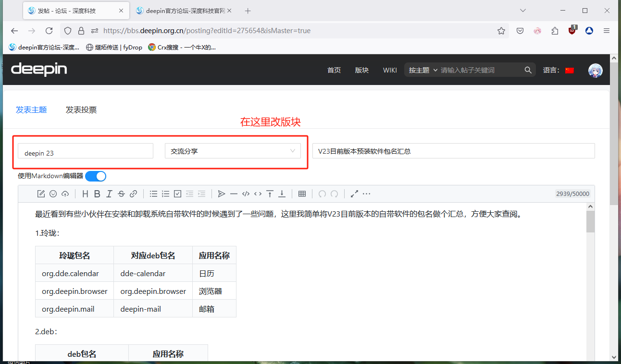The width and height of the screenshot is (621, 364).
Task: Toggle bold formatting in editor toolbar
Action: pyautogui.click(x=97, y=194)
